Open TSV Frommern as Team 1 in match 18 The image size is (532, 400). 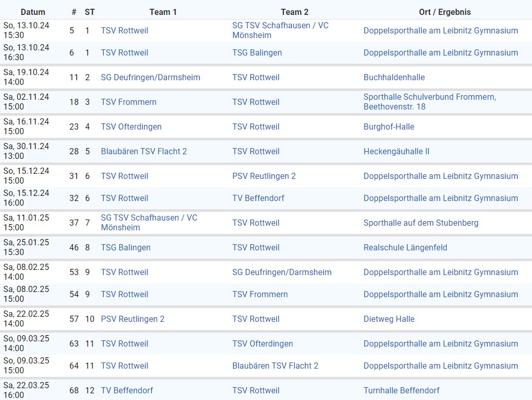128,102
